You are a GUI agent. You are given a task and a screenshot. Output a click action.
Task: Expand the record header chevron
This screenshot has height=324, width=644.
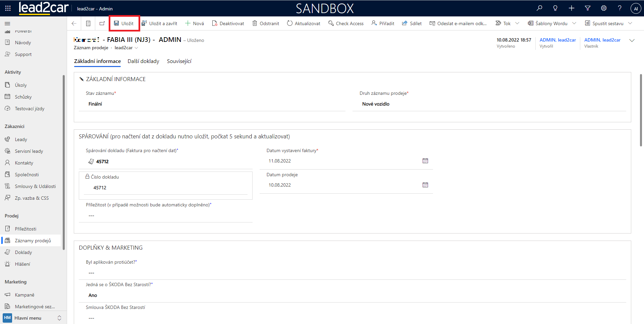pos(632,41)
